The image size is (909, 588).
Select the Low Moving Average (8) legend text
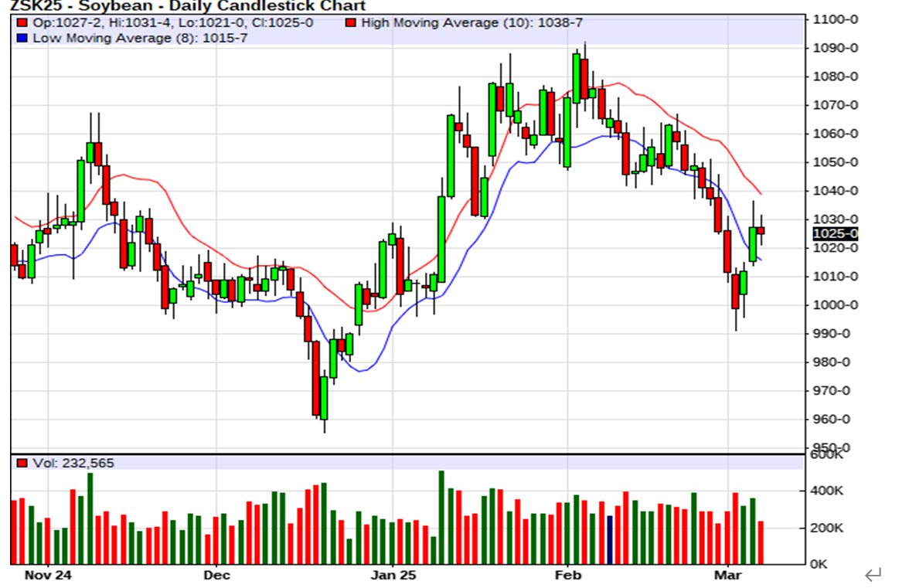click(140, 38)
